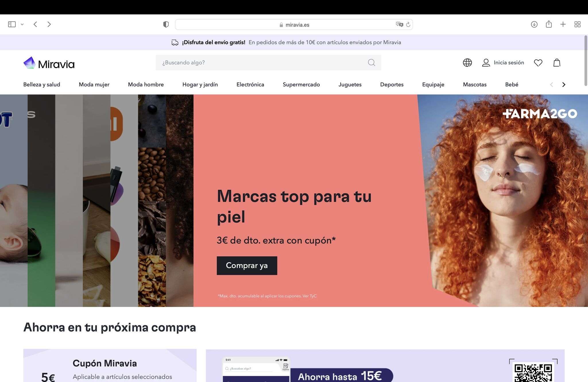
Task: Show previous categories with left arrow
Action: pyautogui.click(x=551, y=84)
